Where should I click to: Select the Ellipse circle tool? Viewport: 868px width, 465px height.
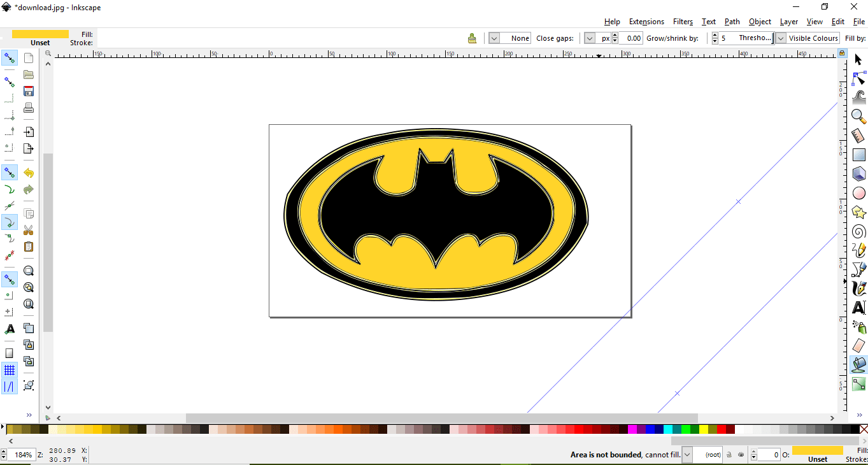pos(858,193)
